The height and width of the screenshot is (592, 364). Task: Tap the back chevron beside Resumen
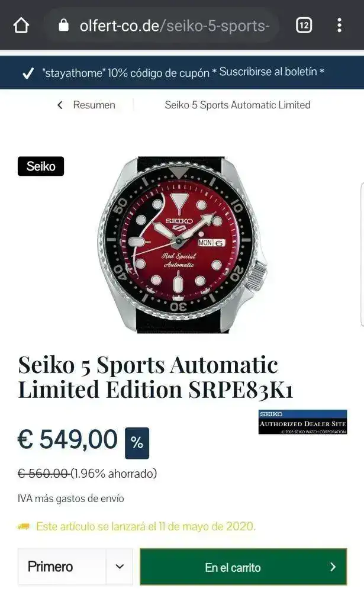coord(60,105)
